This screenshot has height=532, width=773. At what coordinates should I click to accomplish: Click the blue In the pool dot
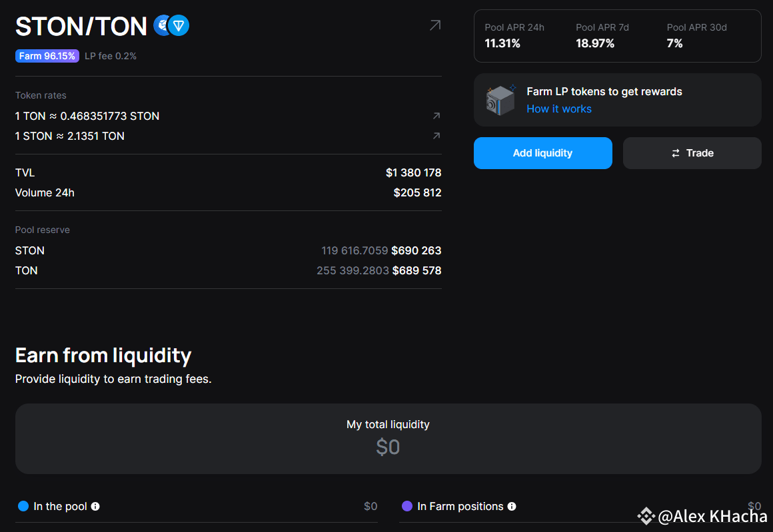(x=23, y=506)
